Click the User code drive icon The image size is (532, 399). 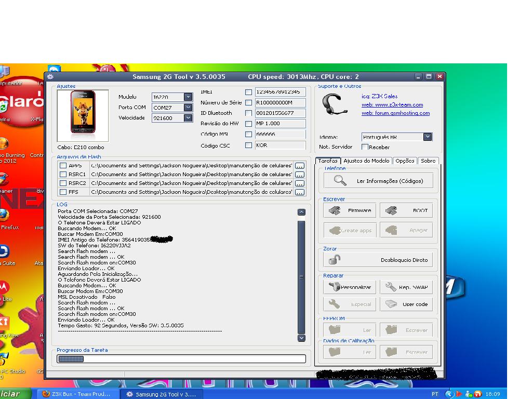(x=391, y=304)
